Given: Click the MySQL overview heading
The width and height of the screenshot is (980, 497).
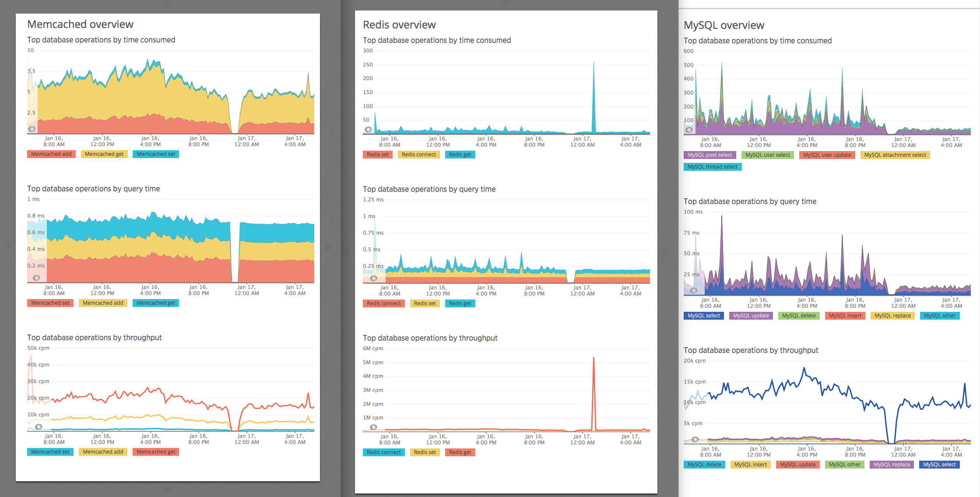Looking at the screenshot, I should coord(724,25).
